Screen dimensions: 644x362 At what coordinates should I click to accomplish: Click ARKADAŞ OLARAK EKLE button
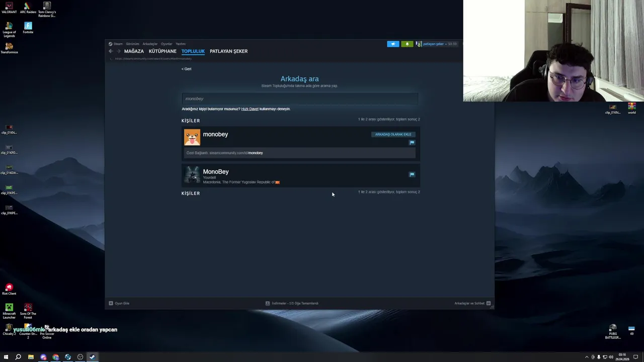pos(393,134)
